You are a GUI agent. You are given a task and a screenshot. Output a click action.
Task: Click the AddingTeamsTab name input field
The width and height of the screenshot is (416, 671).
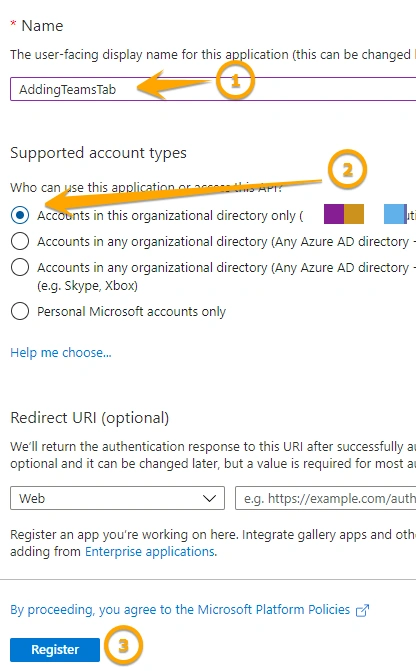pyautogui.click(x=213, y=89)
